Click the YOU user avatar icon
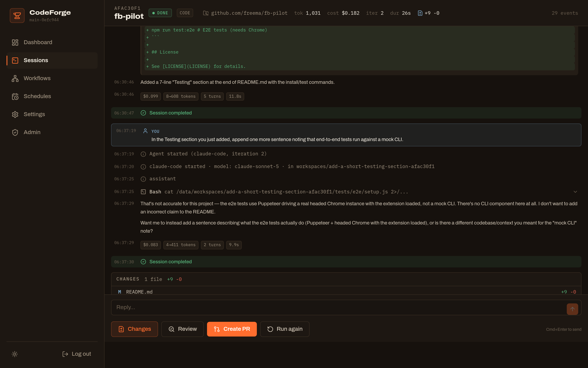This screenshot has height=368, width=588. pyautogui.click(x=145, y=131)
